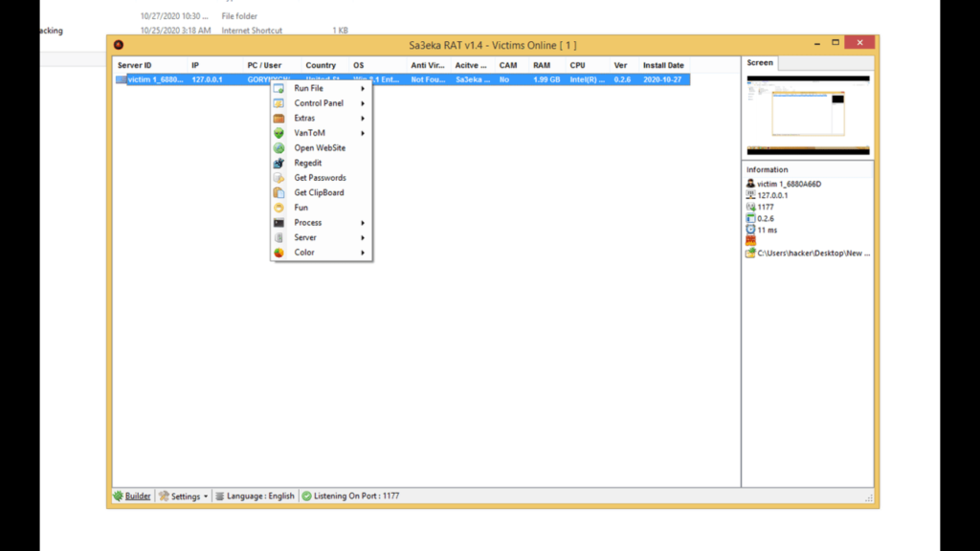The height and width of the screenshot is (551, 980).
Task: Click the Run File menu icon
Action: [x=278, y=88]
